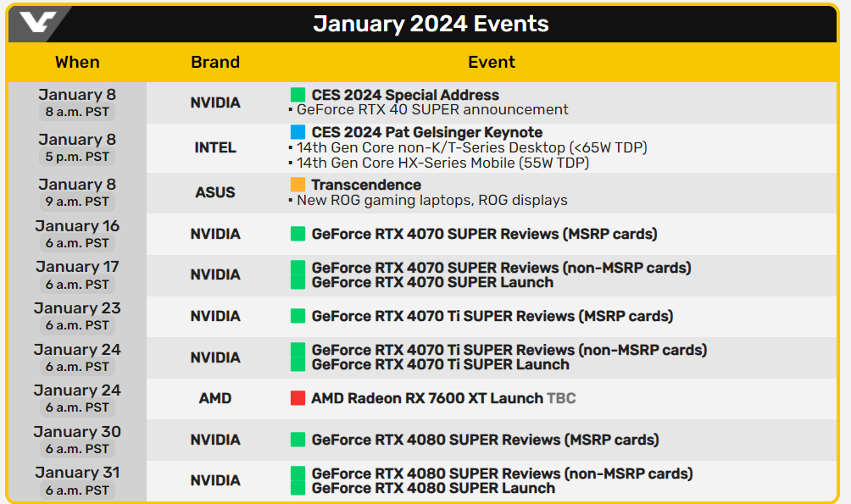Click the '6 a.m. PST' time under January 31

click(x=77, y=490)
